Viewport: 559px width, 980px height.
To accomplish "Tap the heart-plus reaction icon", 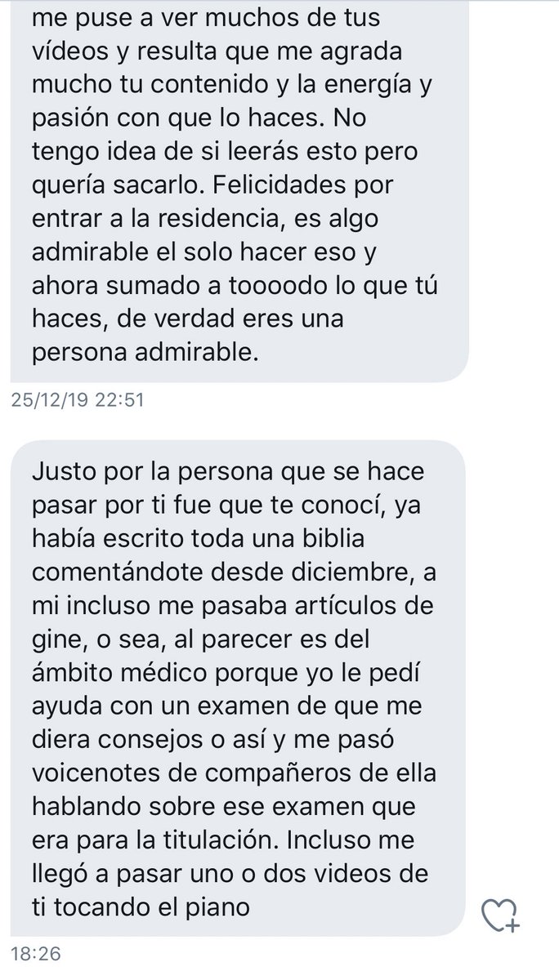I will click(x=500, y=915).
